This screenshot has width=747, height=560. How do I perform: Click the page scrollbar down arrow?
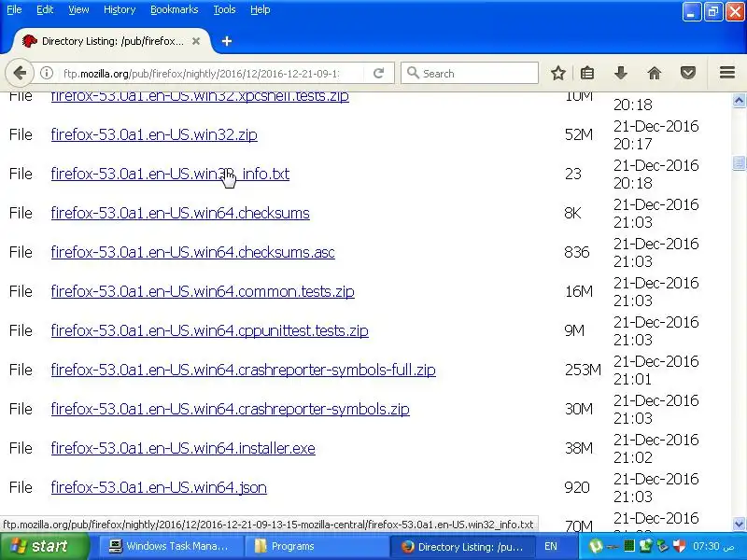click(739, 525)
